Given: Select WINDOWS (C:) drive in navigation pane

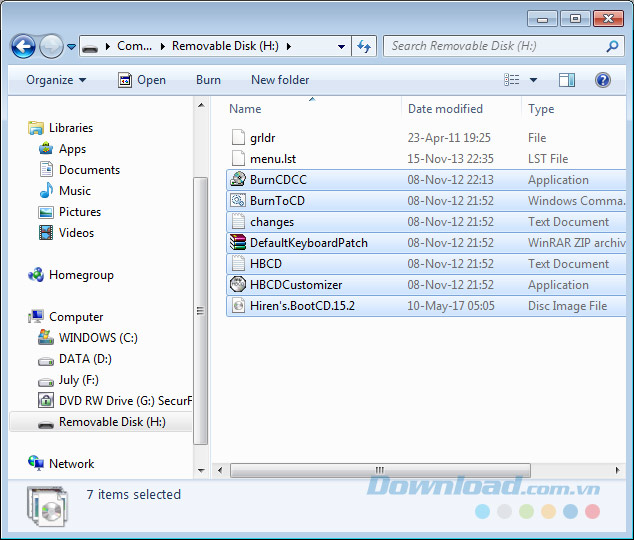Looking at the screenshot, I should pyautogui.click(x=98, y=338).
